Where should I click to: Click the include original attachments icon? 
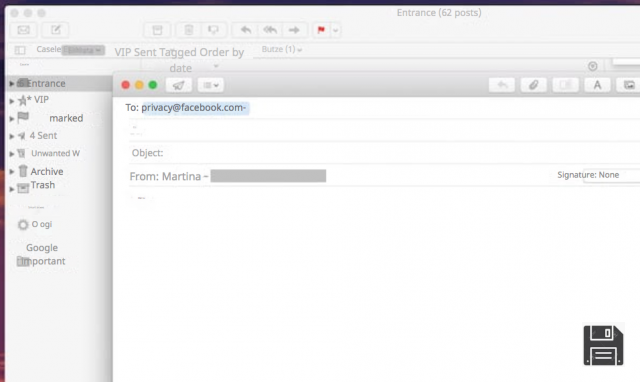565,85
